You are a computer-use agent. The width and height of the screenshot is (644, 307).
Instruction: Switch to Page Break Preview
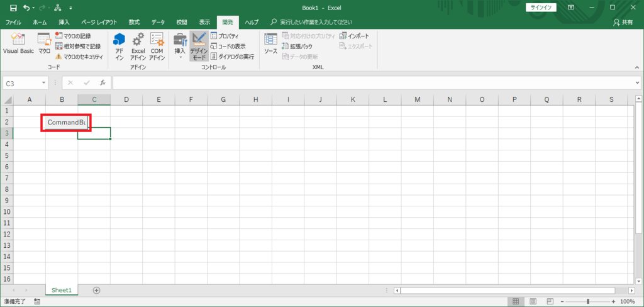click(x=550, y=302)
